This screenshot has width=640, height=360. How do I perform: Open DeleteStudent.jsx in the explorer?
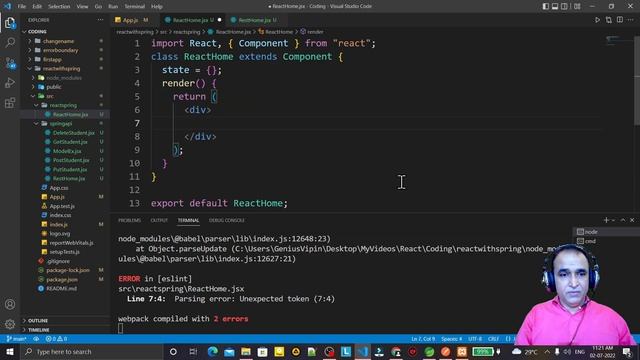(73, 133)
